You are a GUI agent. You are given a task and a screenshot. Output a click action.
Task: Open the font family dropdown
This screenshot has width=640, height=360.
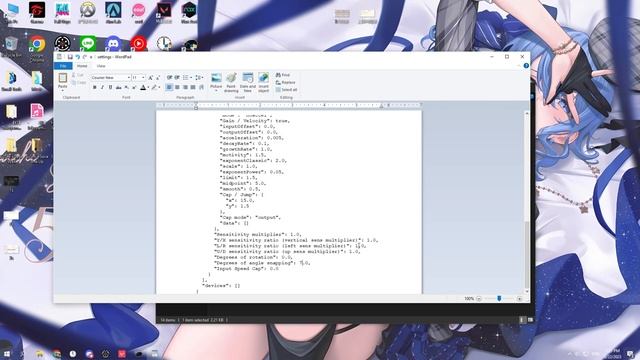click(x=129, y=78)
